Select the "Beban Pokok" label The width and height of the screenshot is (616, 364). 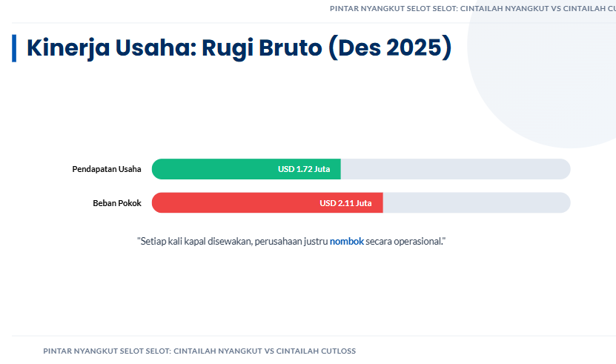pos(117,203)
